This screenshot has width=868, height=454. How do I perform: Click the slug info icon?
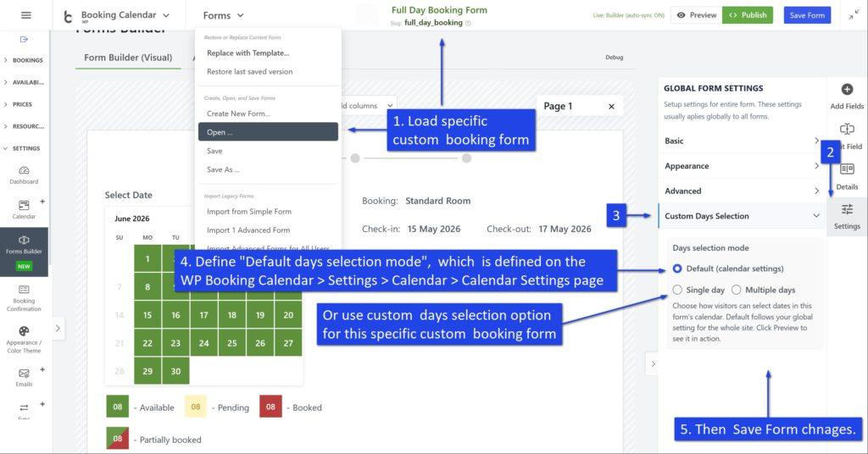(x=468, y=23)
